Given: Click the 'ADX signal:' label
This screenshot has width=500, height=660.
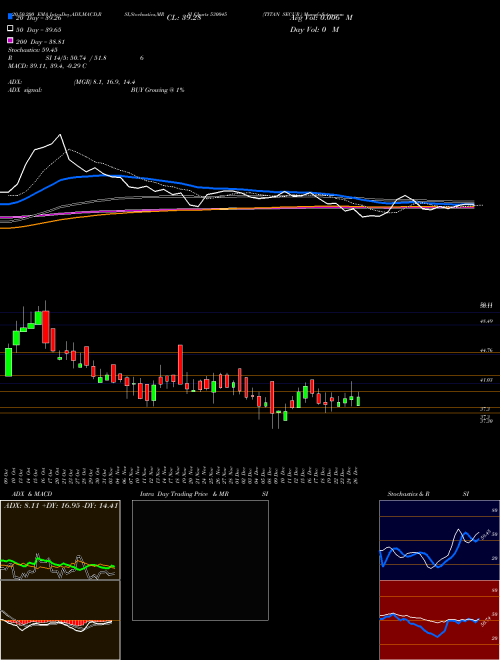Looking at the screenshot, I should point(24,90).
